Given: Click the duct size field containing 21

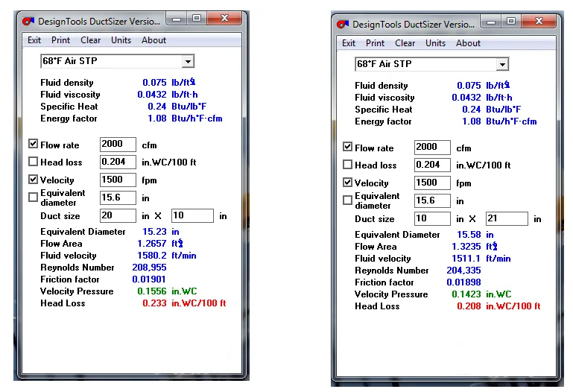Looking at the screenshot, I should tap(506, 219).
